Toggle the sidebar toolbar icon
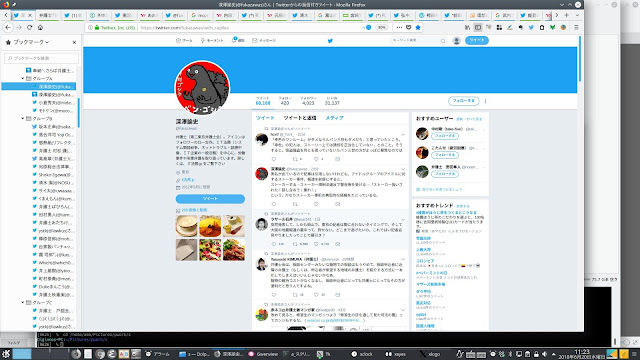Viewport: 640px width, 360px height. point(478,27)
